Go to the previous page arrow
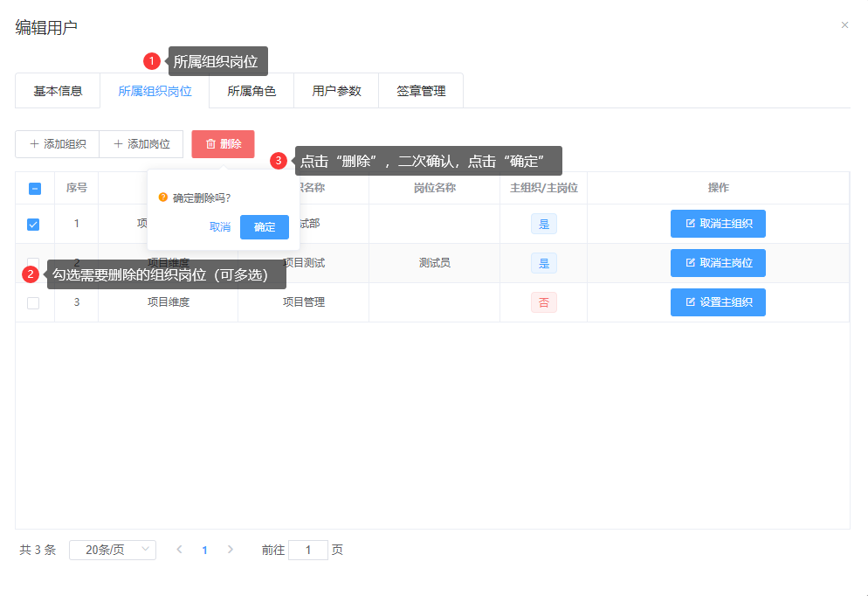The height and width of the screenshot is (596, 868). [x=179, y=550]
